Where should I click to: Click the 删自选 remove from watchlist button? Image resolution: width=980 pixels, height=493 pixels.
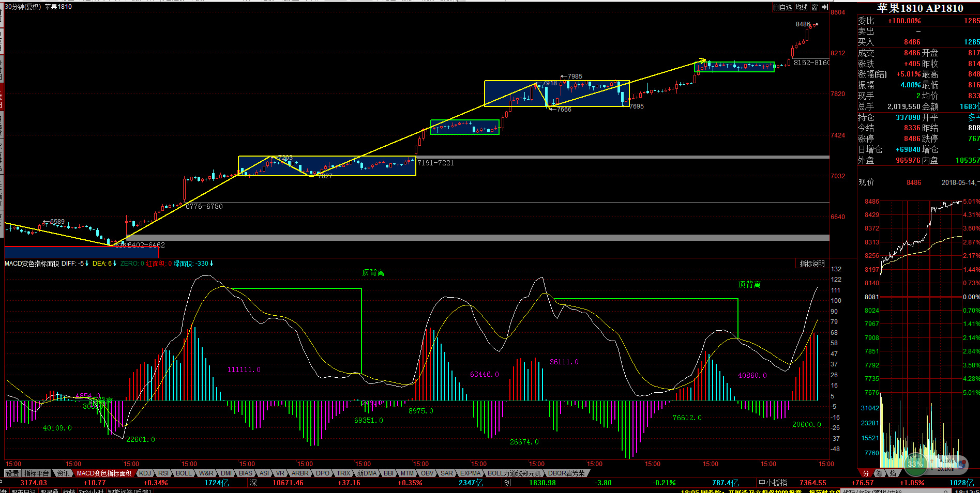pyautogui.click(x=783, y=7)
